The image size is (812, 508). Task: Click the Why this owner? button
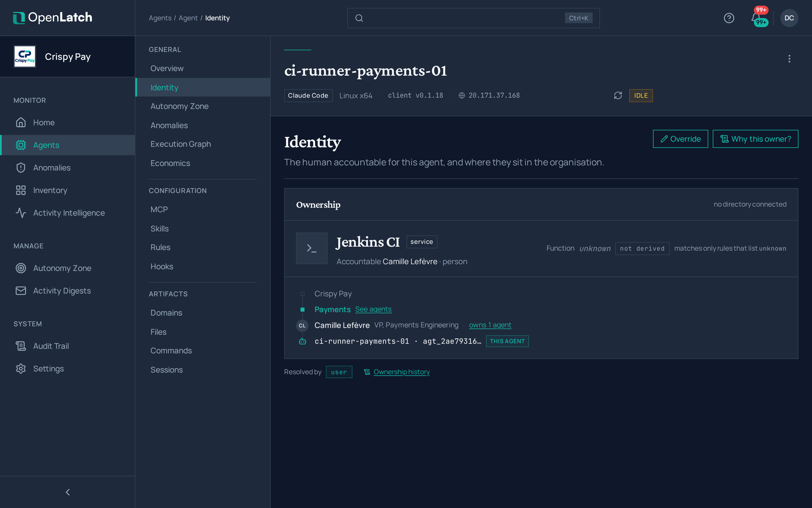click(x=755, y=139)
